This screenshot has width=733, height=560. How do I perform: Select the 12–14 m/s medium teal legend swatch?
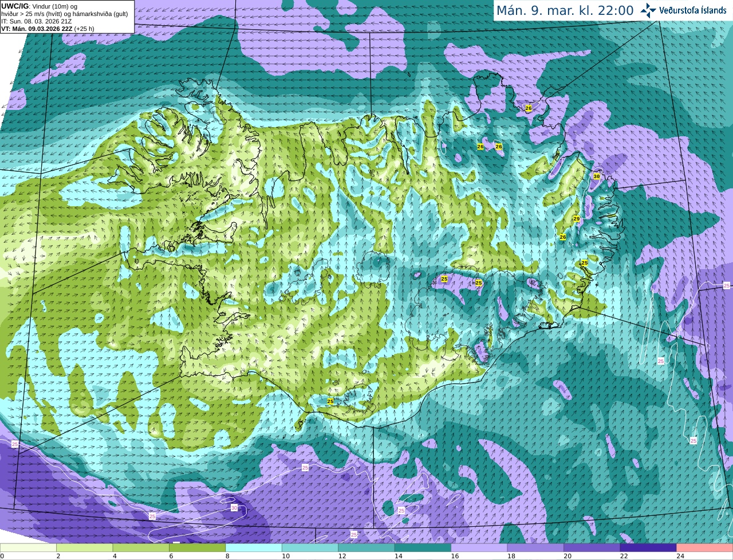pyautogui.click(x=366, y=547)
